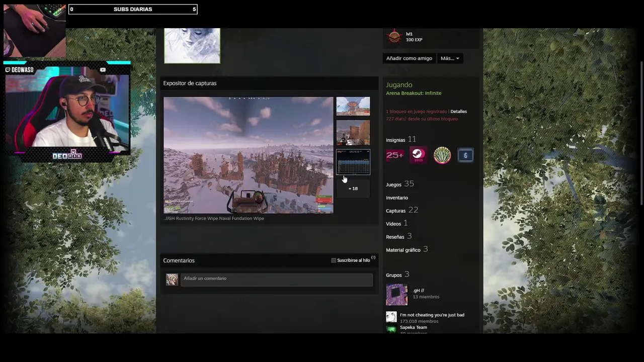Click the 13 miembros text
This screenshot has height=362, width=644.
pyautogui.click(x=426, y=297)
